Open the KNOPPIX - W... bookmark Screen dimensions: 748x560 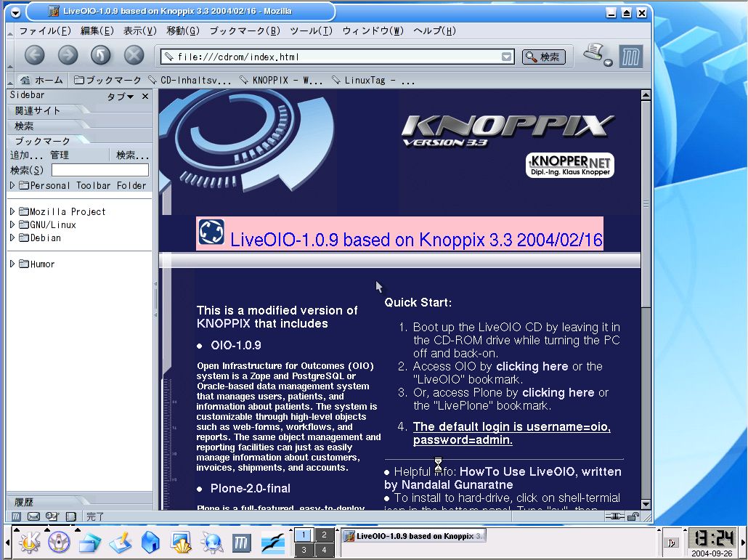click(x=281, y=80)
